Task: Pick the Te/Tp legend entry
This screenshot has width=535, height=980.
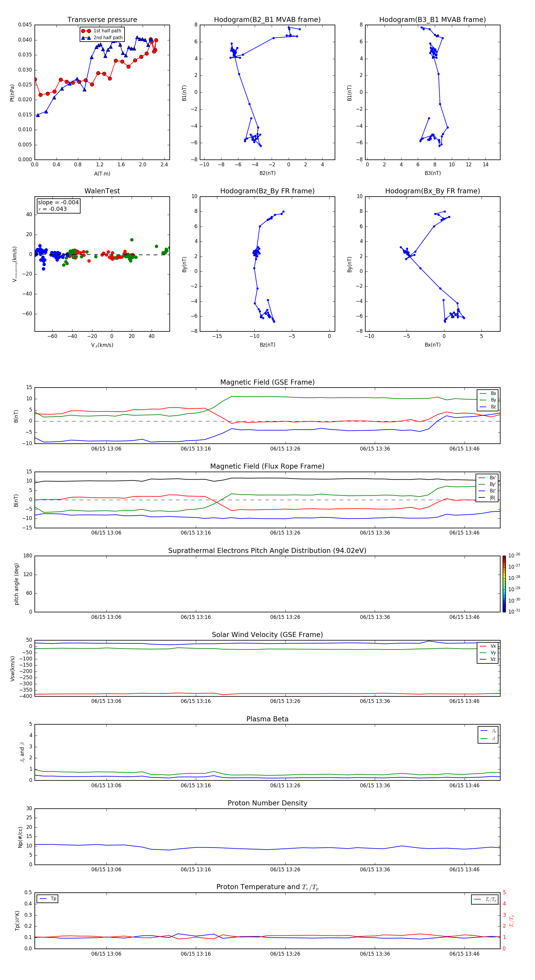Action: [x=485, y=899]
